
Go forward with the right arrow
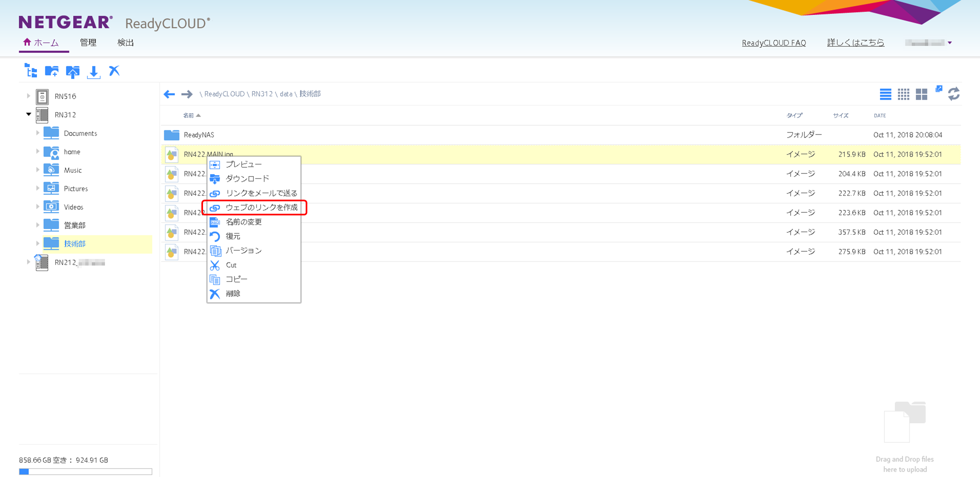(187, 94)
